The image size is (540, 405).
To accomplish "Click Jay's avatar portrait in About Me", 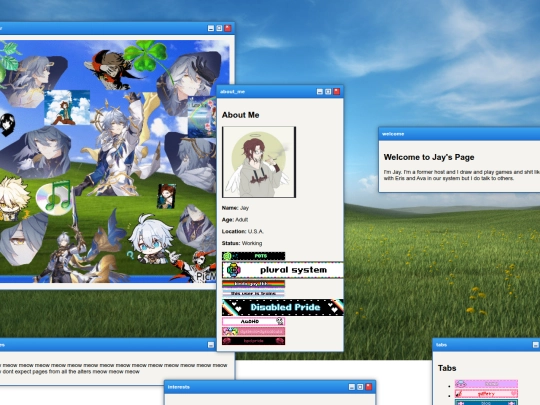I will coord(259,162).
